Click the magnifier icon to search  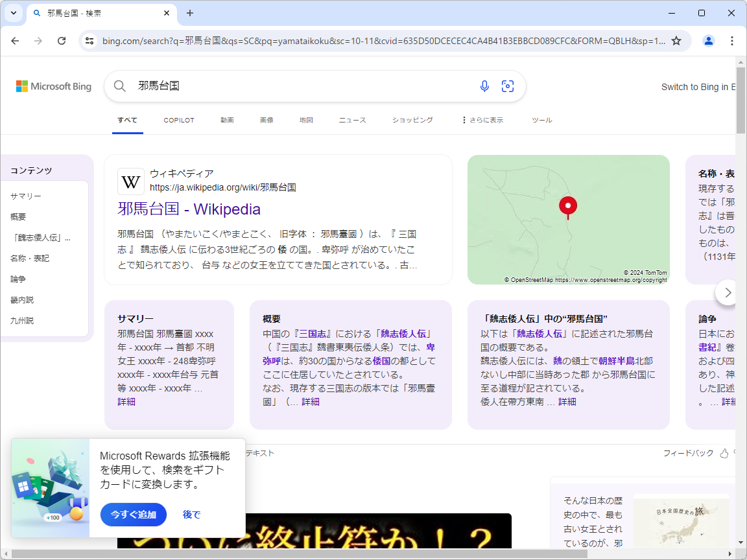coord(119,86)
